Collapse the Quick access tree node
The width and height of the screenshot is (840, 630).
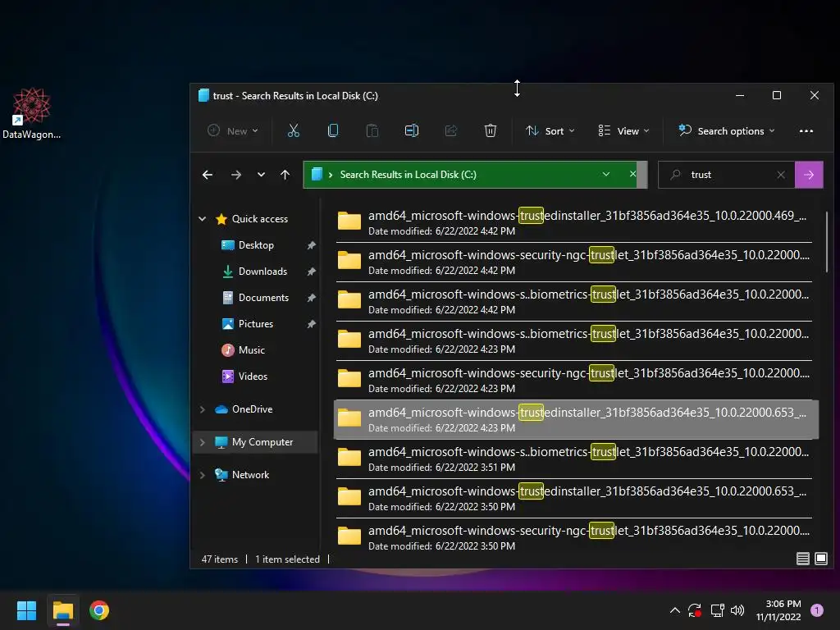coord(203,218)
